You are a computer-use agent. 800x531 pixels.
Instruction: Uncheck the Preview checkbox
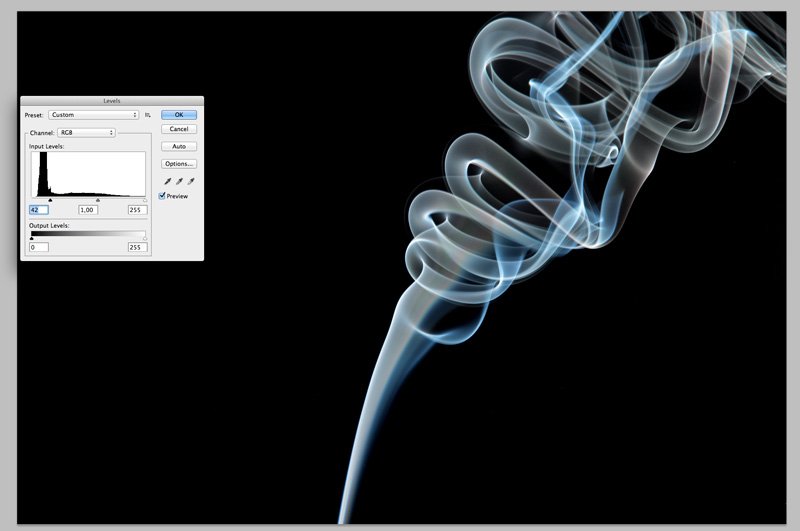click(163, 196)
